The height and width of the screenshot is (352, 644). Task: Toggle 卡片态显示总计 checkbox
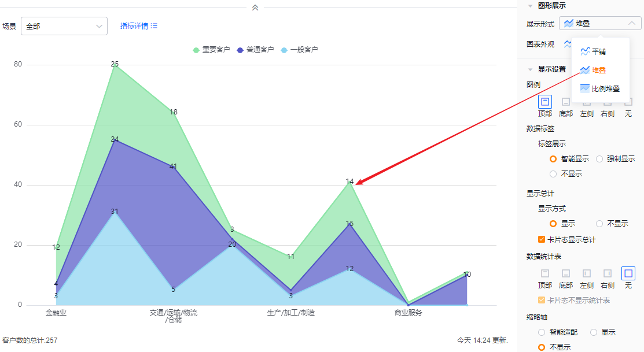pyautogui.click(x=542, y=240)
